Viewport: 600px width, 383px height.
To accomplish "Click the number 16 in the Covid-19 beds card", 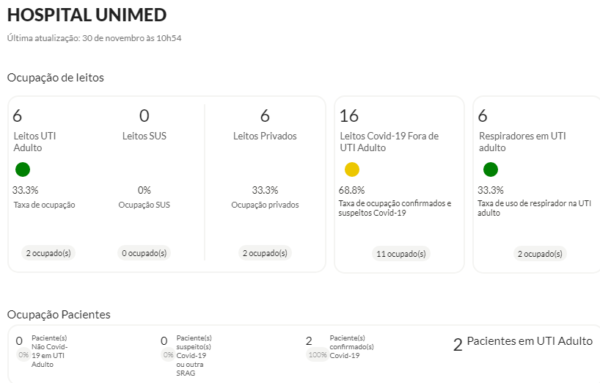I will pyautogui.click(x=349, y=116).
